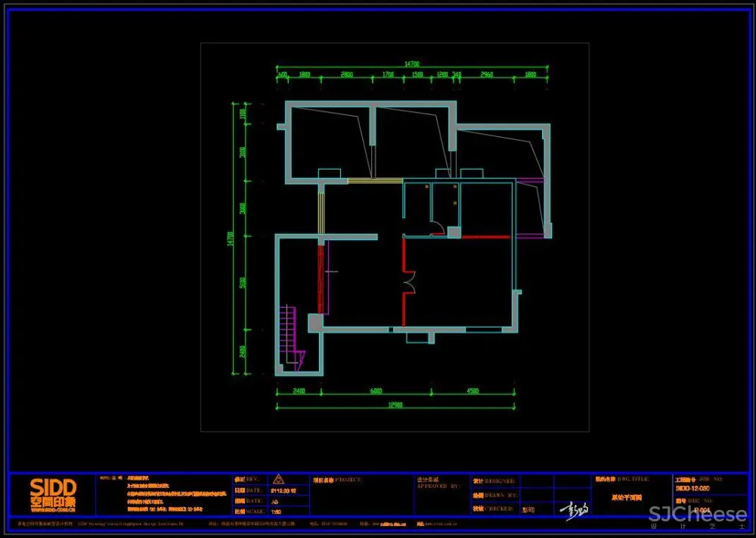Select the 4500 dimension at bottom
Viewport: 756px width, 538px height.
click(472, 391)
